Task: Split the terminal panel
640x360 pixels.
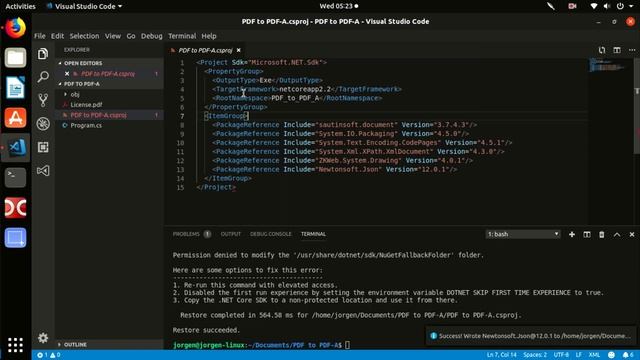Action: click(x=587, y=234)
